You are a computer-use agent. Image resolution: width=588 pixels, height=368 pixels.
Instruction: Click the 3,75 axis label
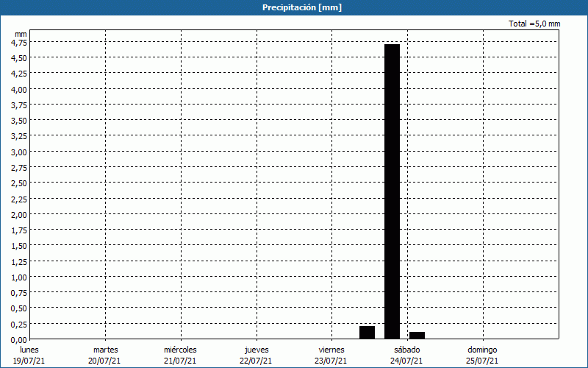[x=19, y=105]
